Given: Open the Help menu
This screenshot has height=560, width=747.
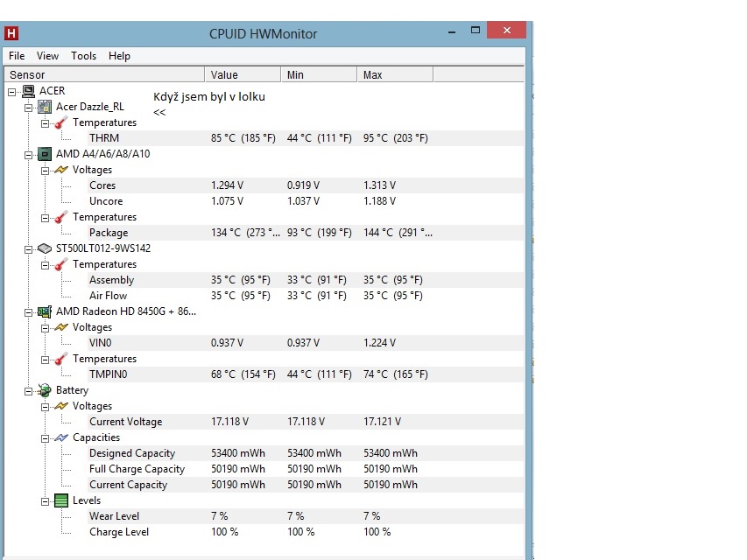Looking at the screenshot, I should (119, 56).
